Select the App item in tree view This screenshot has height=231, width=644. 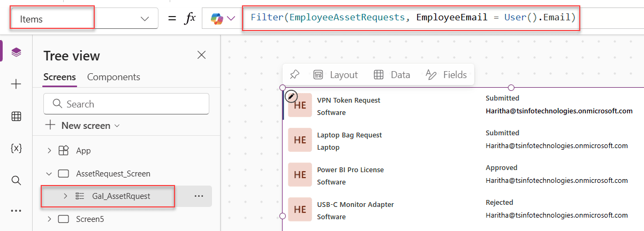[84, 151]
